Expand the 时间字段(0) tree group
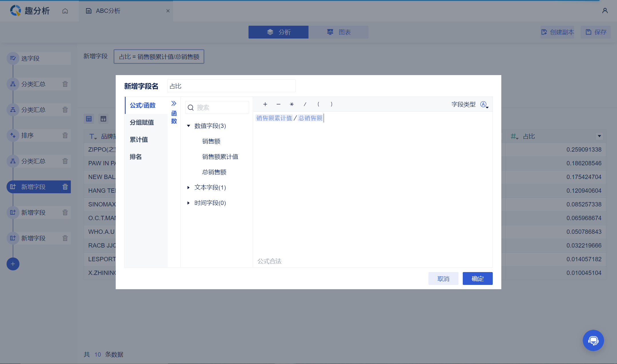Image resolution: width=617 pixels, height=364 pixels. click(189, 203)
